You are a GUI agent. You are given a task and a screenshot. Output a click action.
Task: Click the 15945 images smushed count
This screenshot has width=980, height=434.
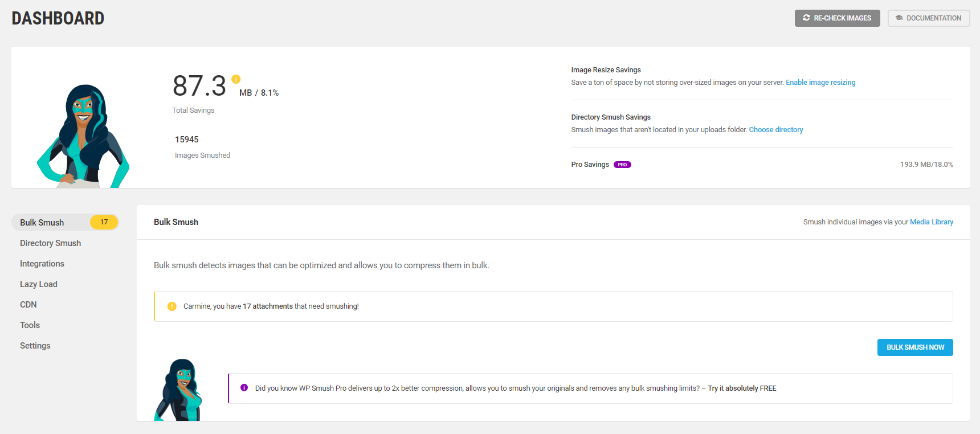187,140
